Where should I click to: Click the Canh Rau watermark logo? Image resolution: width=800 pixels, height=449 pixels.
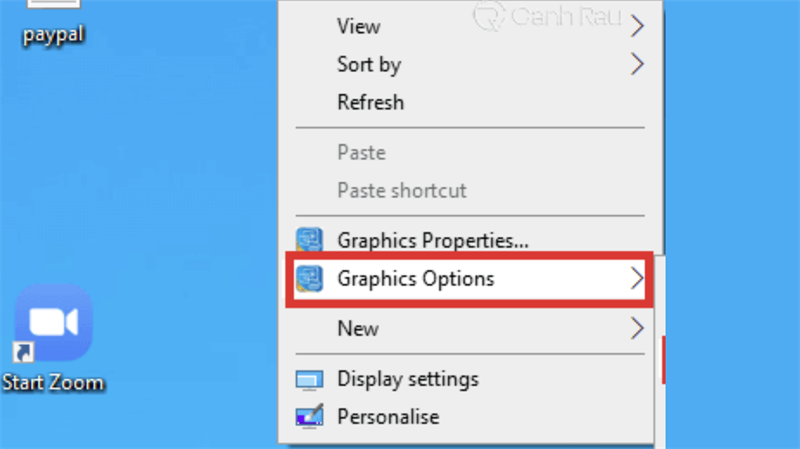pos(489,17)
